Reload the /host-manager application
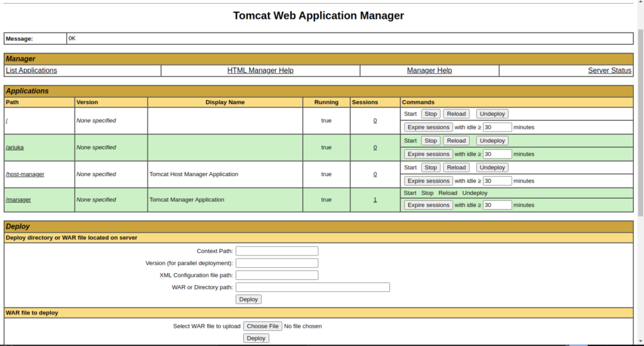 (x=456, y=168)
